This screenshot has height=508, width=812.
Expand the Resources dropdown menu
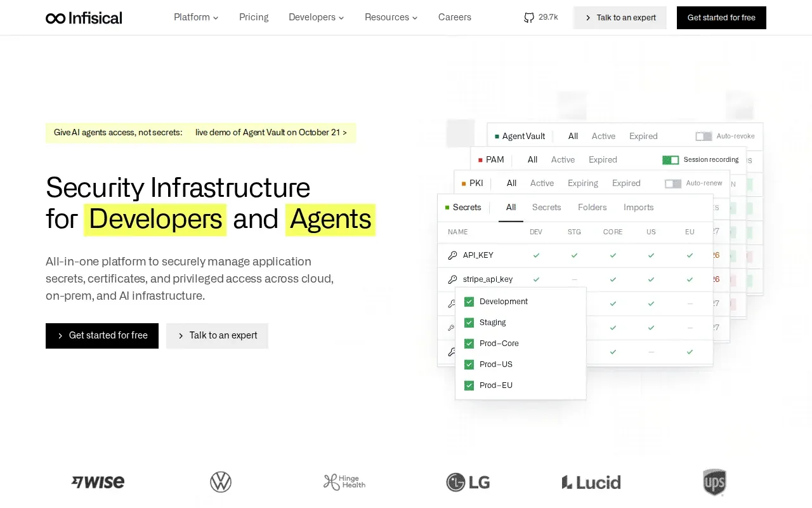tap(391, 18)
